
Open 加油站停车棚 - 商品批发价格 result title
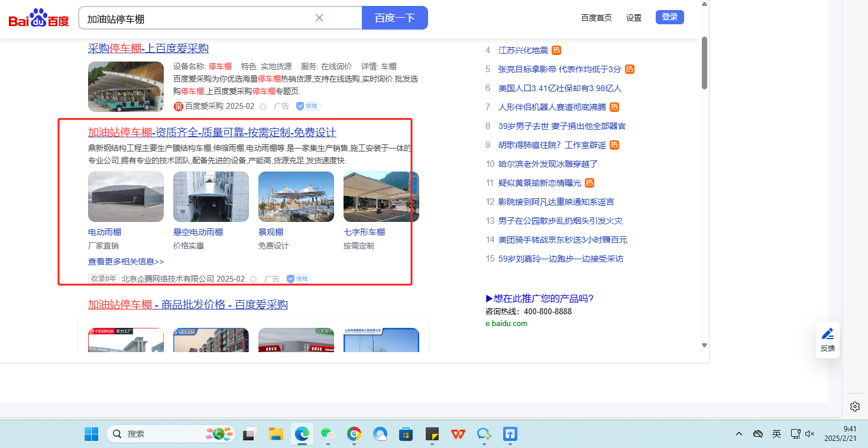point(188,305)
